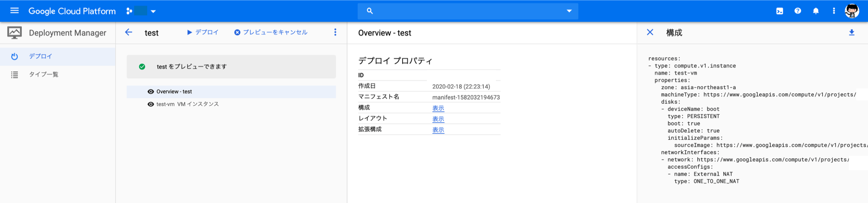The image size is (868, 203).
Task: Click the user avatar picture
Action: coord(852,11)
